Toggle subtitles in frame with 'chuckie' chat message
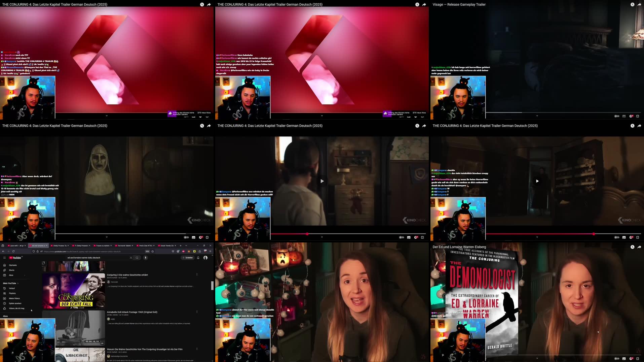 [624, 237]
